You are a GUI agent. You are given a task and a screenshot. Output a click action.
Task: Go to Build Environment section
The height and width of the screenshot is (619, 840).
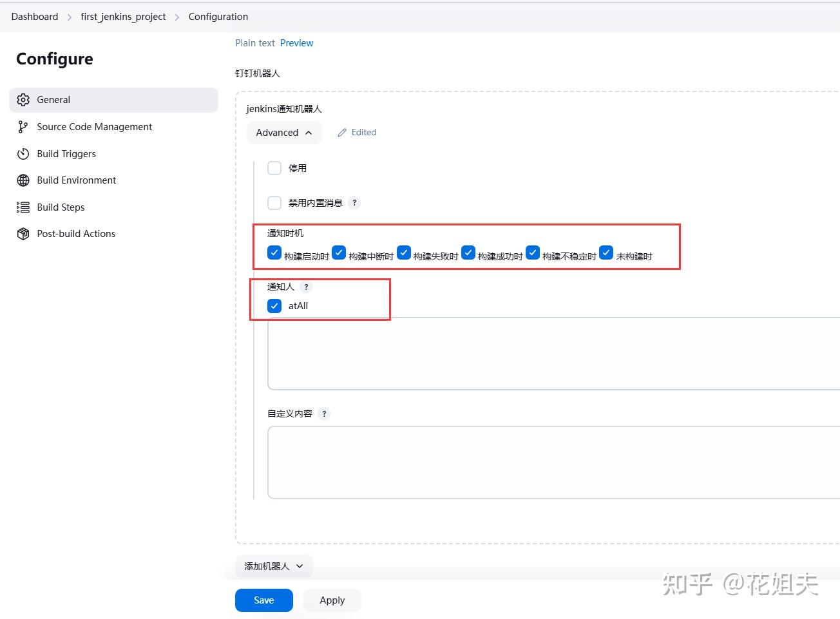(114, 180)
